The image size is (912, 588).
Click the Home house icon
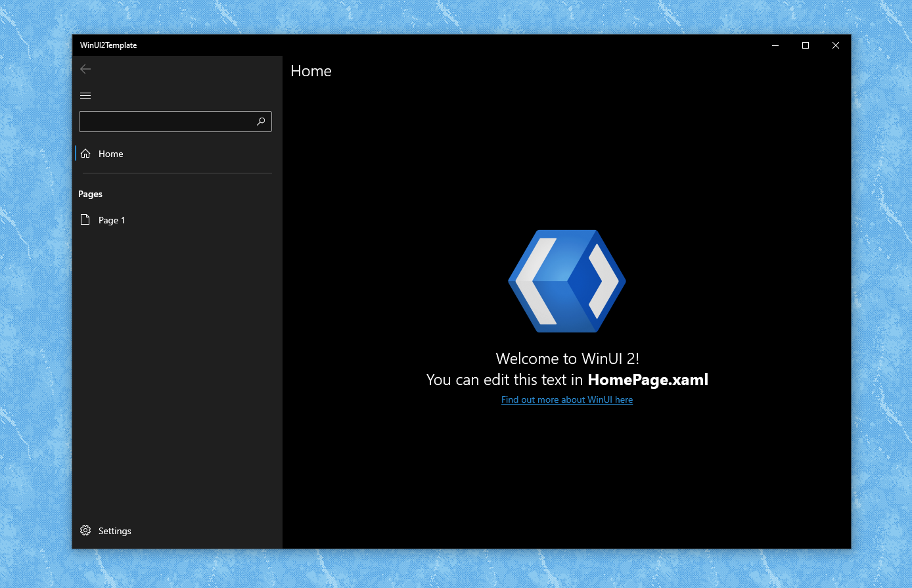pos(85,154)
